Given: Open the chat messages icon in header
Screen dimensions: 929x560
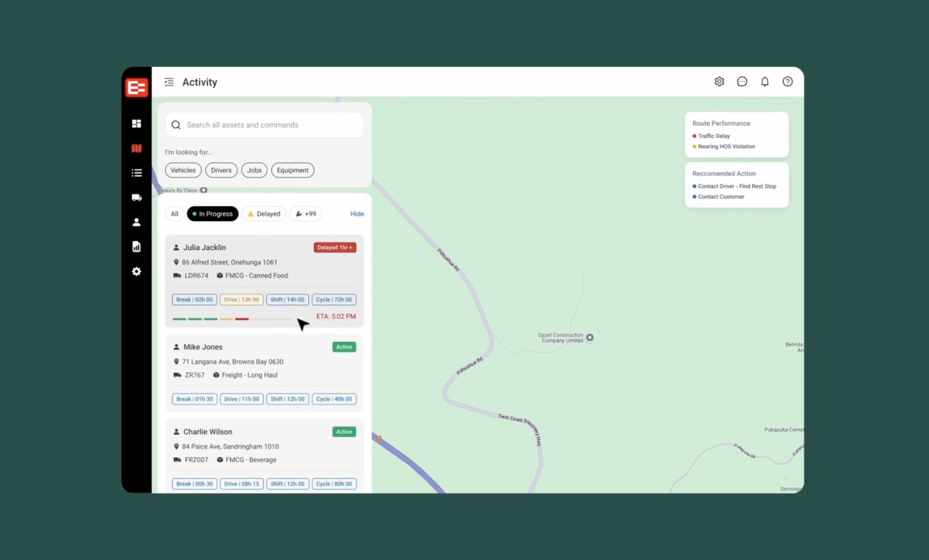Looking at the screenshot, I should (x=742, y=82).
